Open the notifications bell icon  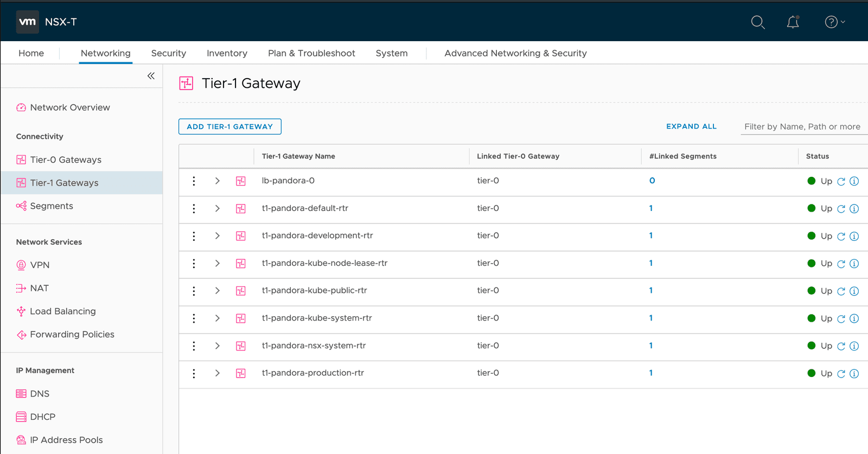793,22
